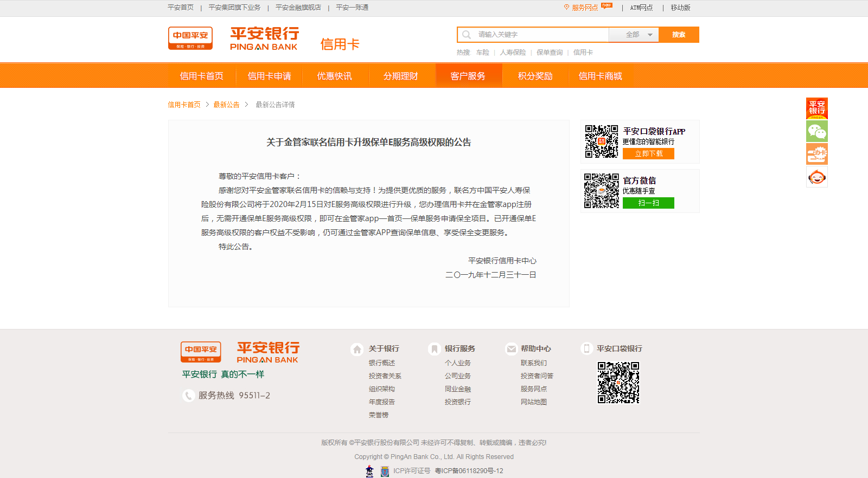Click the 服务网点 link in top bar
This screenshot has height=478, width=868.
tap(585, 8)
